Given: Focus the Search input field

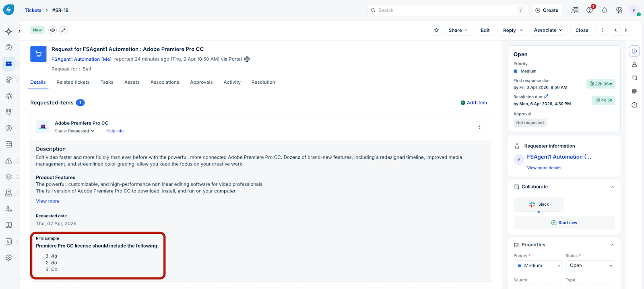Looking at the screenshot, I should pyautogui.click(x=448, y=10).
